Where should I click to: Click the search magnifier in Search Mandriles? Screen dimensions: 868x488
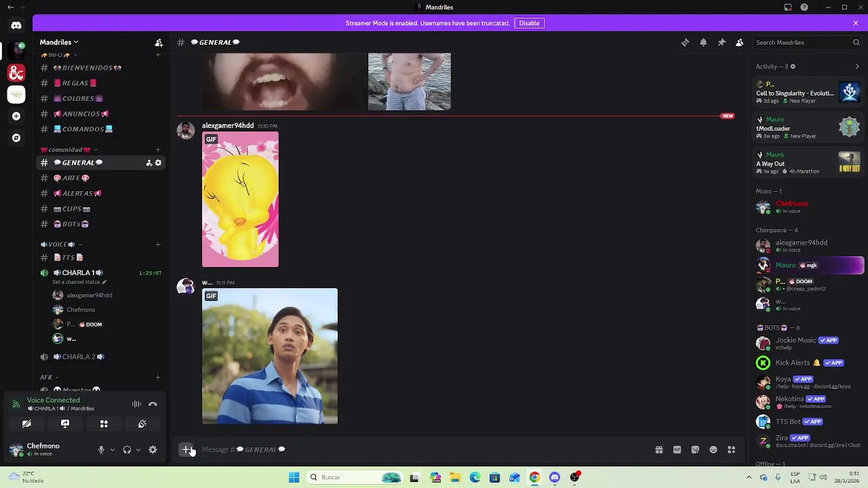coord(856,42)
